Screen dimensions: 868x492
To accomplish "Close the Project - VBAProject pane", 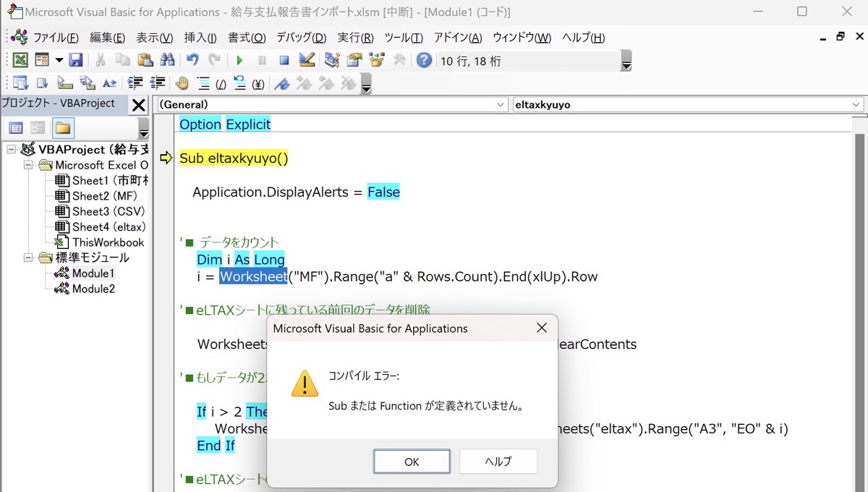I will pyautogui.click(x=138, y=105).
